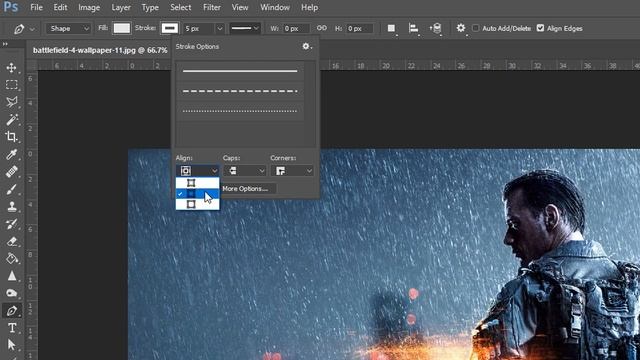Select the Sharpen tool
The width and height of the screenshot is (640, 360).
point(11,276)
